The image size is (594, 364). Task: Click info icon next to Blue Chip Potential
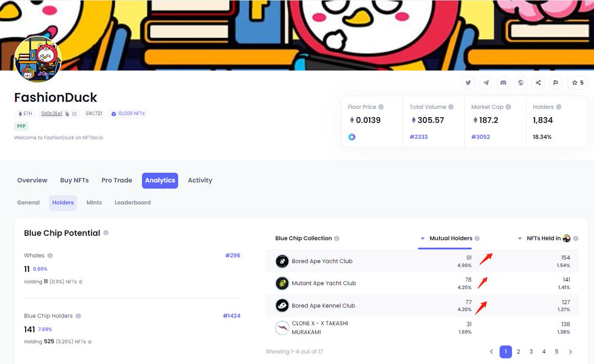106,233
